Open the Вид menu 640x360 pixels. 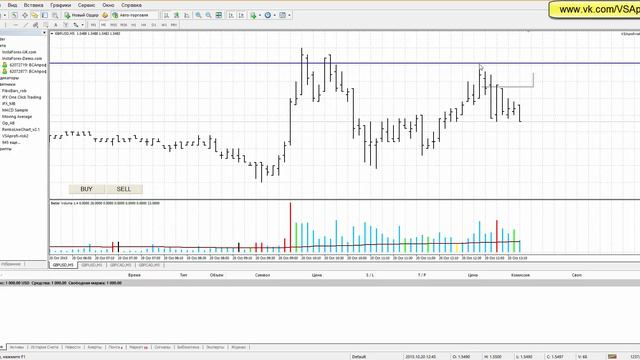[x=12, y=5]
